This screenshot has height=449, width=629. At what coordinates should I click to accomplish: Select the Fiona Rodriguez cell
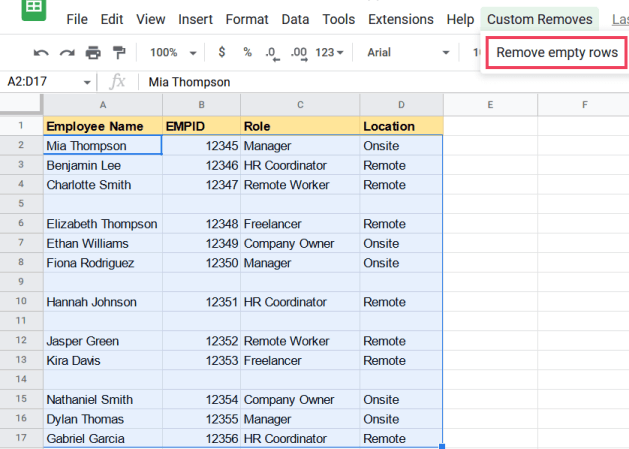[x=103, y=263]
